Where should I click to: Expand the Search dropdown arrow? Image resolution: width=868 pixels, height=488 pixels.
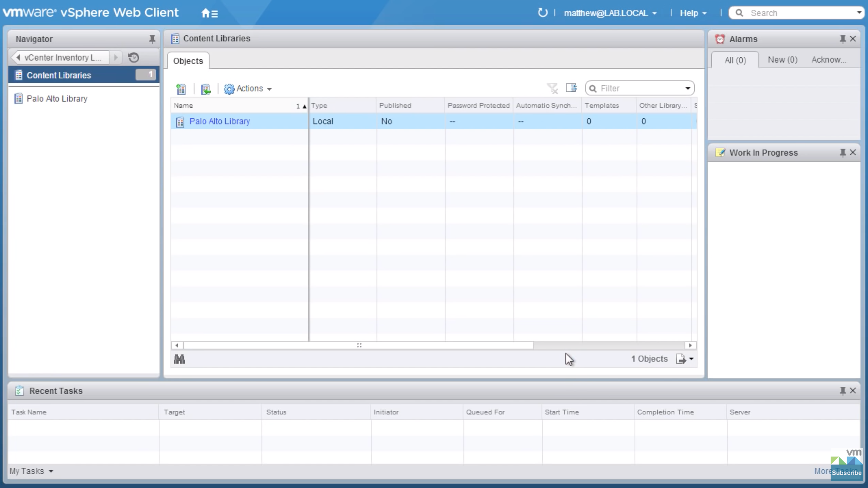tap(859, 13)
